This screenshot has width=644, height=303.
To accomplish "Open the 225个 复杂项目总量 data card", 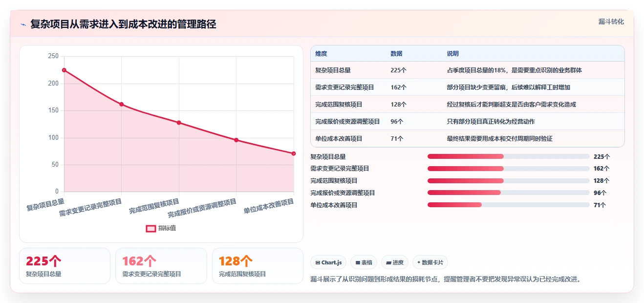I will pyautogui.click(x=64, y=266).
